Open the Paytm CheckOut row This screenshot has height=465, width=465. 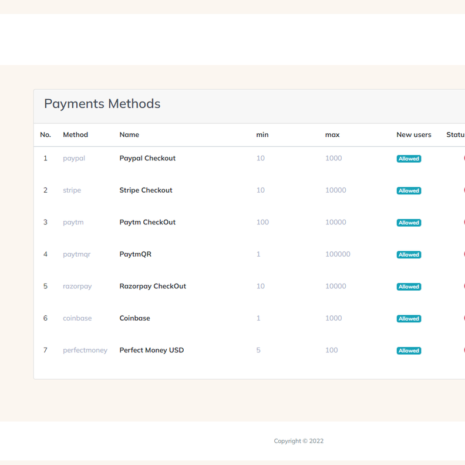pos(147,222)
